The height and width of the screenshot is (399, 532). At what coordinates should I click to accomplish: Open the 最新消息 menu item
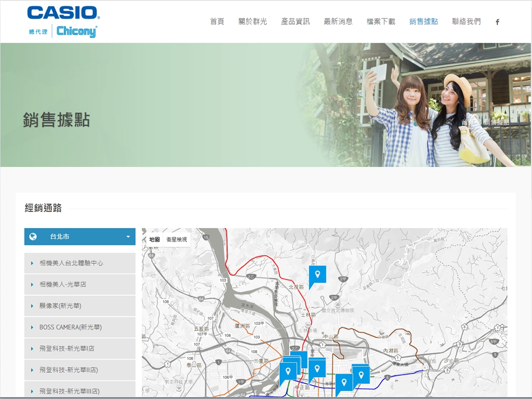tap(338, 22)
